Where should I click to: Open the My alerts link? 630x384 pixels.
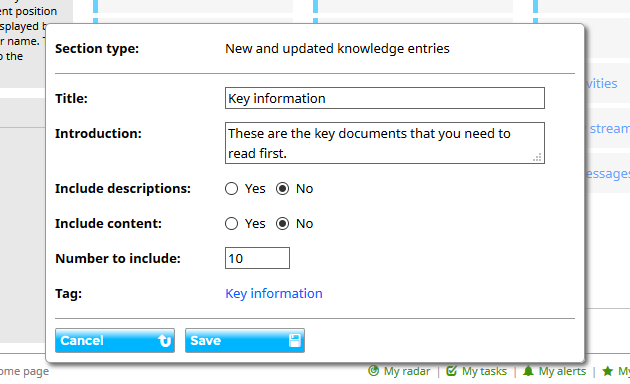[x=562, y=371]
